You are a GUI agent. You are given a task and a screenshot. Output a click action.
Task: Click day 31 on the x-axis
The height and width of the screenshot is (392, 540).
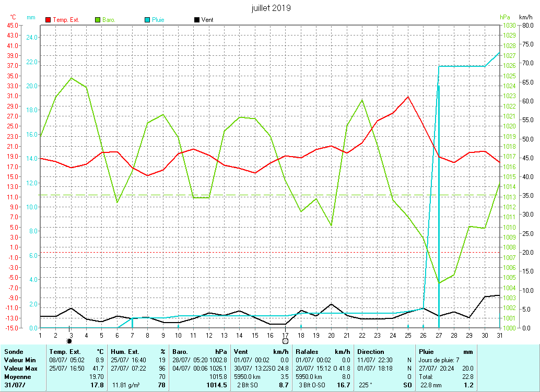(500, 335)
